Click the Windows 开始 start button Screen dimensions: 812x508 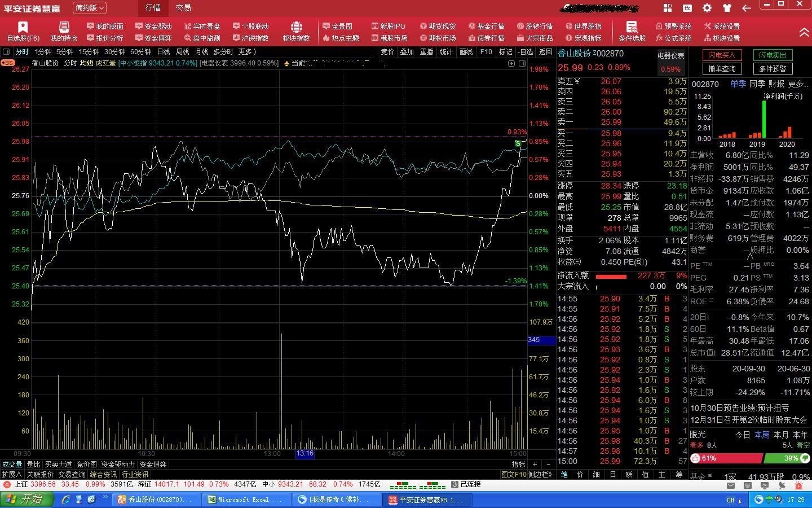[x=27, y=500]
